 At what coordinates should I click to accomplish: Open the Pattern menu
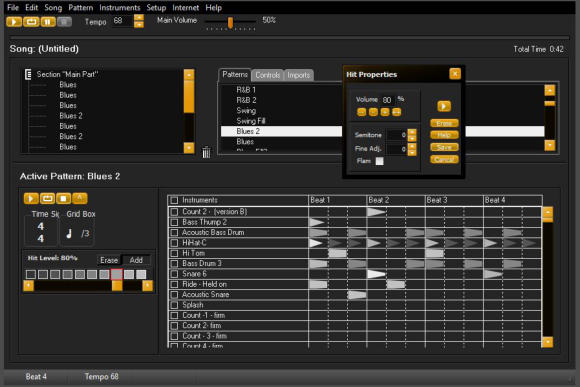click(81, 7)
